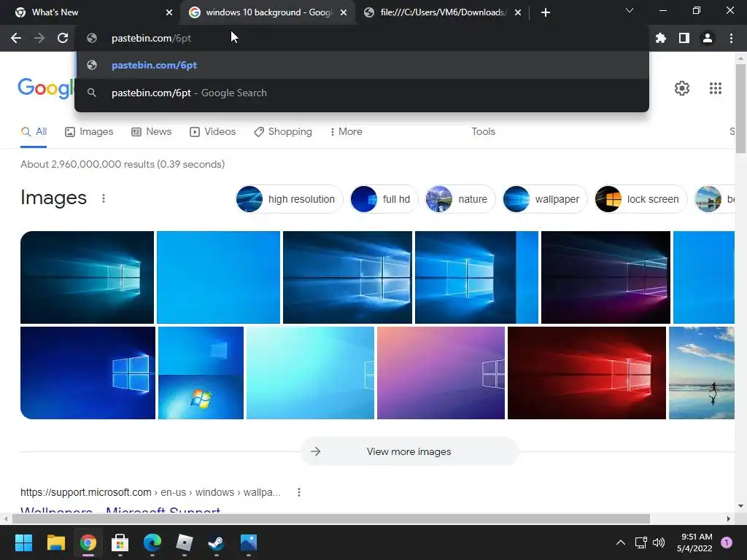Image resolution: width=747 pixels, height=560 pixels.
Task: Open the Chrome extensions puzzle icon
Action: click(660, 38)
